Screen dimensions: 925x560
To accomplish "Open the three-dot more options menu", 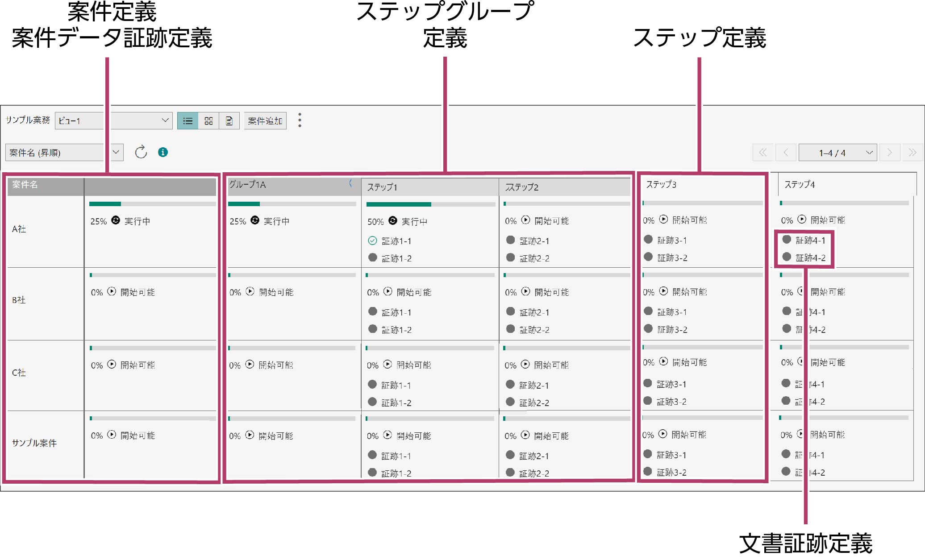I will (x=300, y=120).
